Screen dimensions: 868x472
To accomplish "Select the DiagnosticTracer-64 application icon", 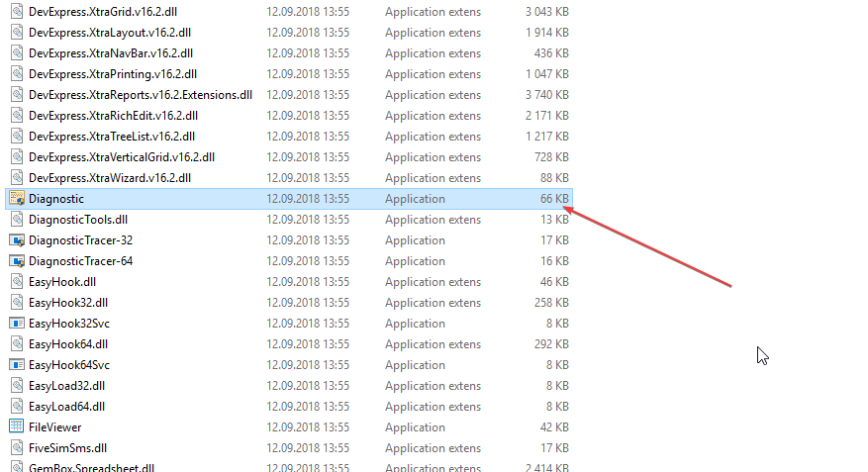I will (x=17, y=260).
